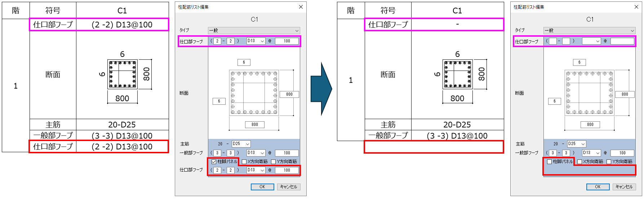Click section height 800 field, left dialog

click(x=289, y=94)
